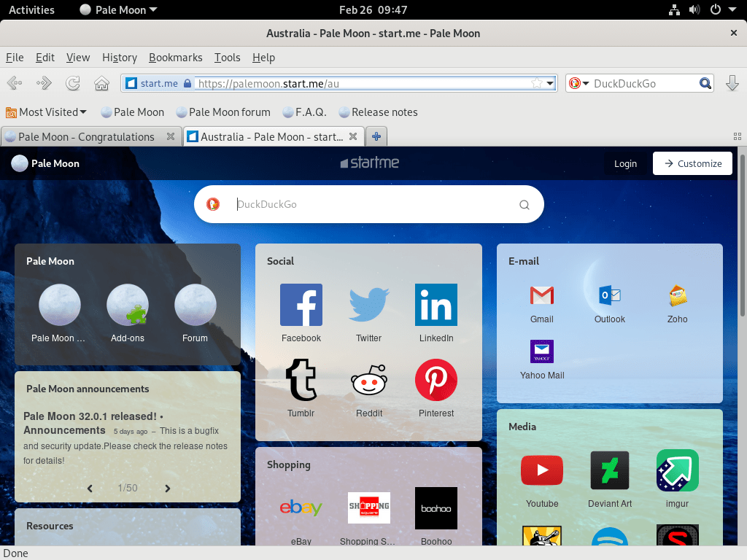Open the Bookmarks menu
Screen dimensions: 747x560
[175, 58]
